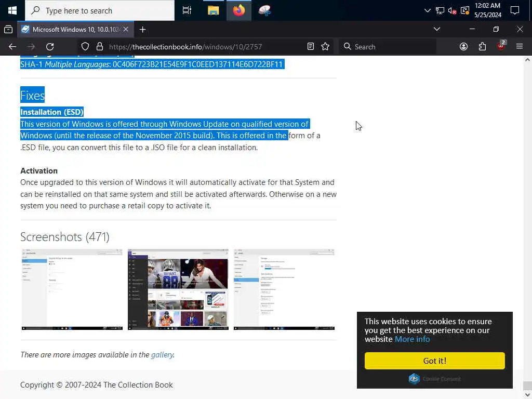
Task: Click the taskbar search box
Action: click(100, 10)
